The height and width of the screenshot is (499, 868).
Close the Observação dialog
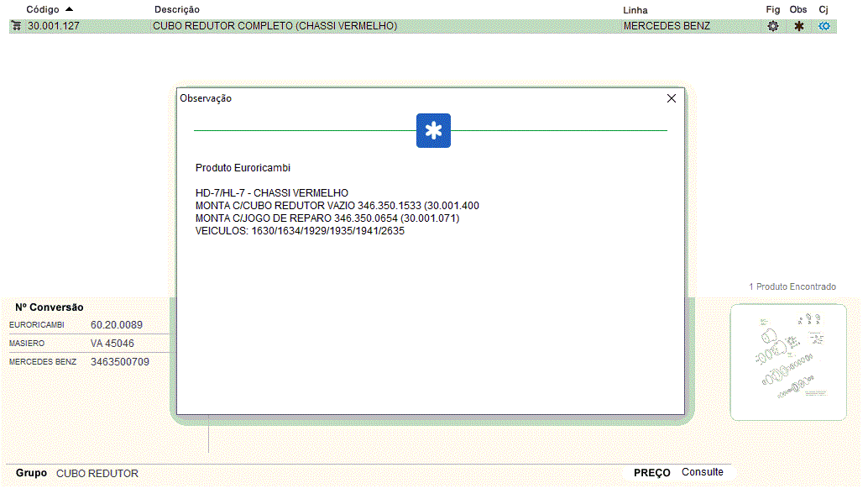pos(671,98)
